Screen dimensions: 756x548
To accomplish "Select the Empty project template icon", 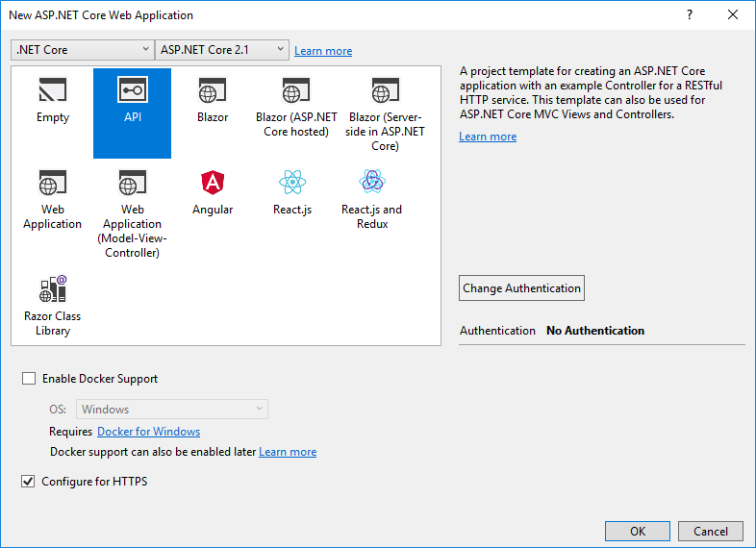I will tap(53, 89).
